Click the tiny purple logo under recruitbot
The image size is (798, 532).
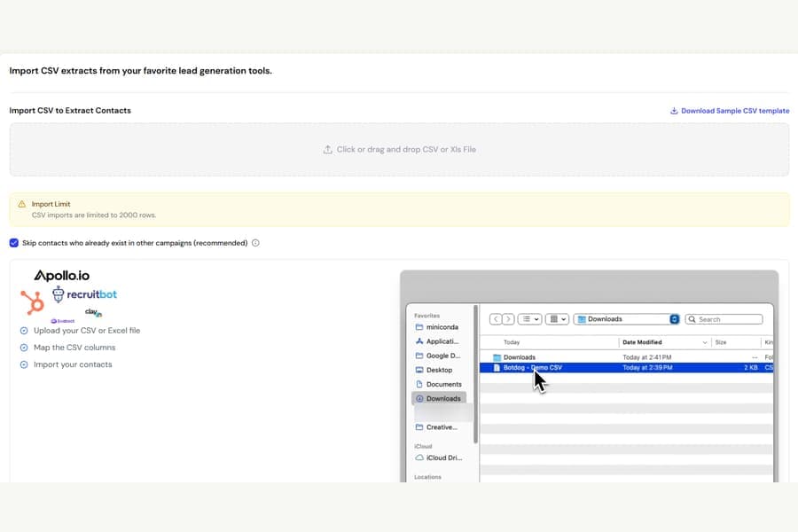coord(63,321)
